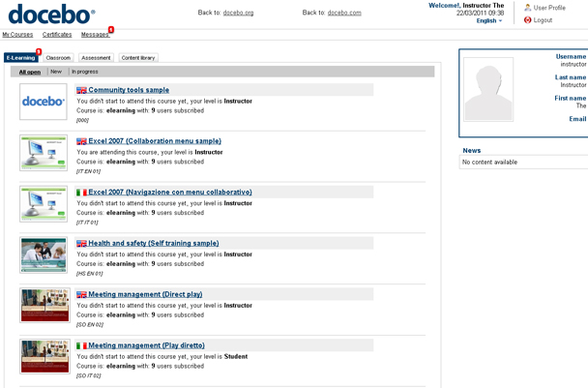The image size is (588, 388).
Task: Click the Last name label in profile box
Action: [571, 77]
